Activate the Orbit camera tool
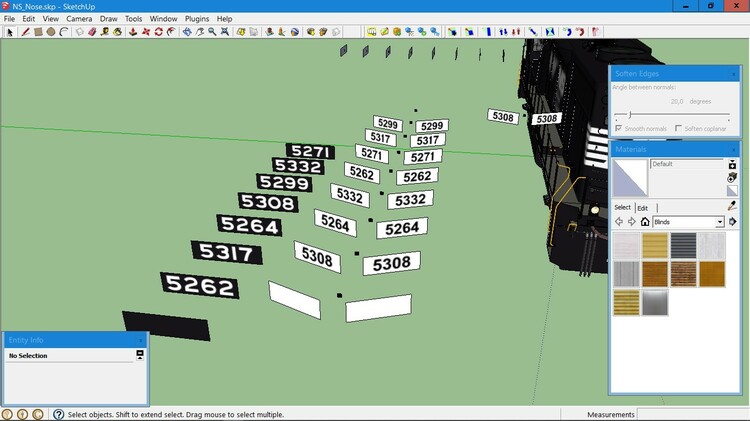This screenshot has height=421, width=750. pos(186,32)
